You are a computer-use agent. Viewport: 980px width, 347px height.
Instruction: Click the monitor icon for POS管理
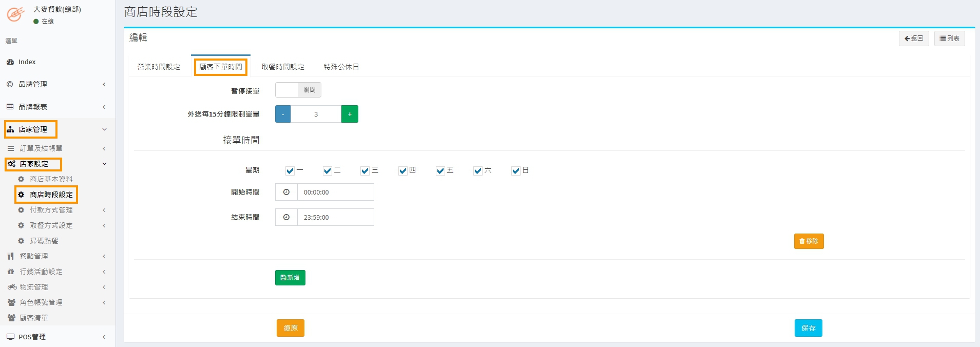click(x=10, y=337)
